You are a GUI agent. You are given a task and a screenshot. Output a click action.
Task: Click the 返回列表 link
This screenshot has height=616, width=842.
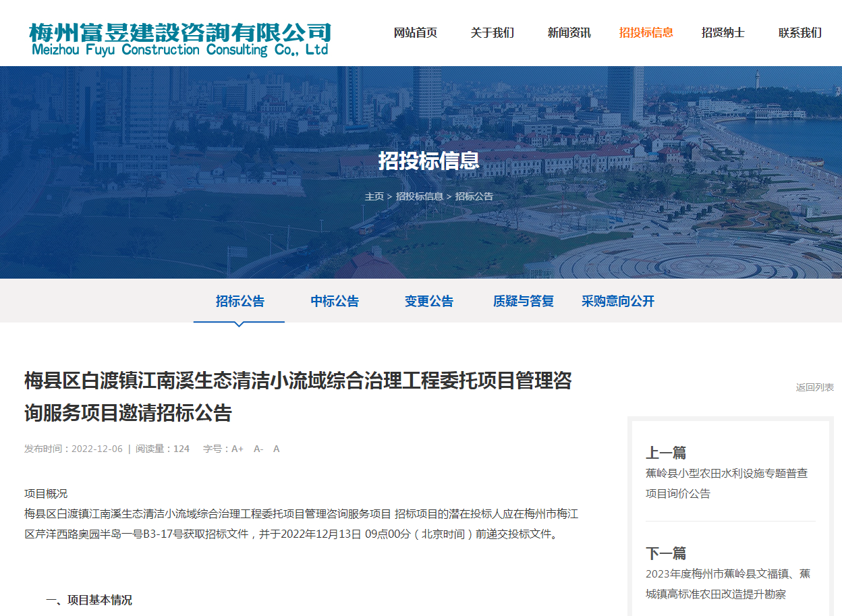(x=816, y=386)
